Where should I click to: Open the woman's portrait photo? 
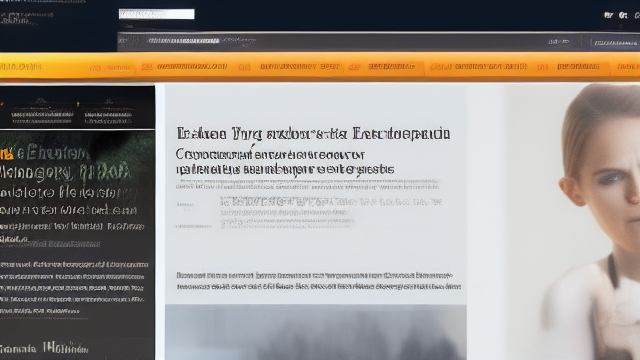tap(573, 222)
